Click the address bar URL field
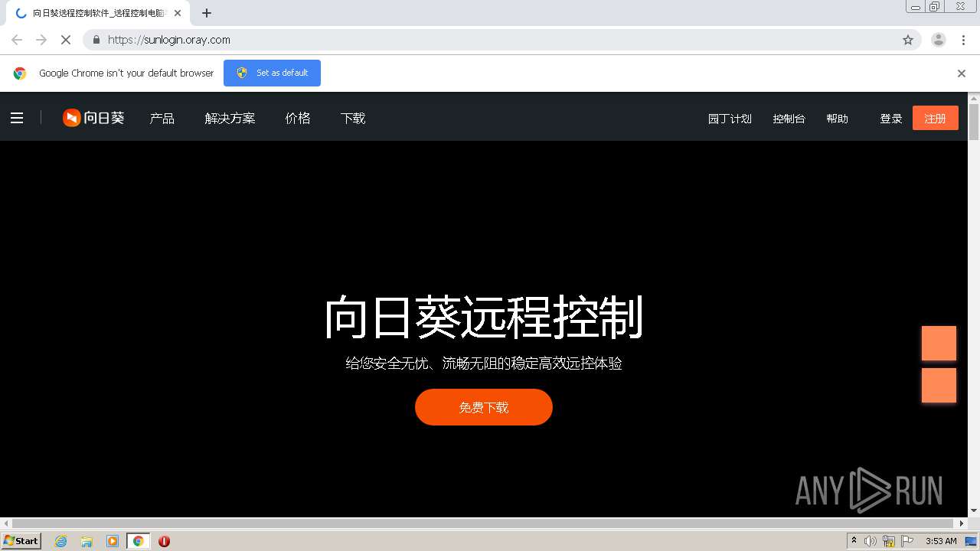This screenshot has width=980, height=551. coord(501,40)
